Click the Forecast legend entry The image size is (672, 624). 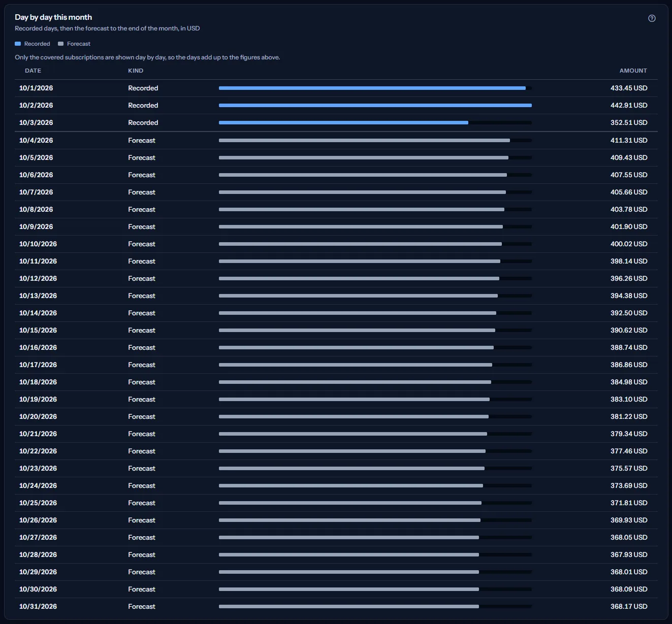(x=74, y=44)
